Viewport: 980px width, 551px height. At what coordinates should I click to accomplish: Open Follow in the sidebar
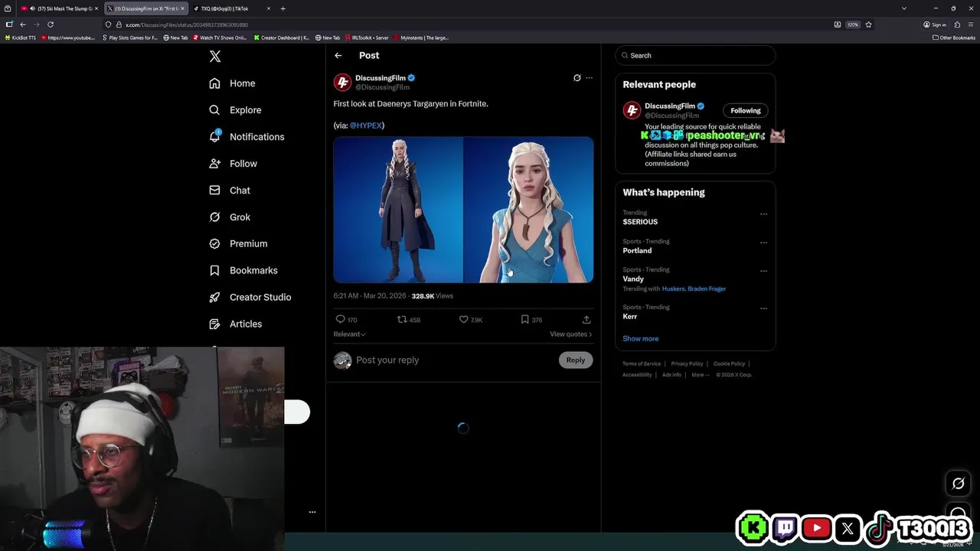(x=233, y=164)
